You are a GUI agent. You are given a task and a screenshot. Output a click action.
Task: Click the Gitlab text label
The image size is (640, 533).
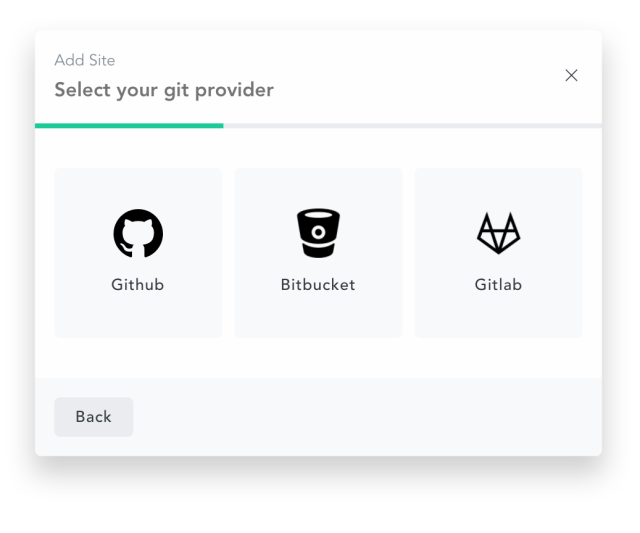click(498, 284)
